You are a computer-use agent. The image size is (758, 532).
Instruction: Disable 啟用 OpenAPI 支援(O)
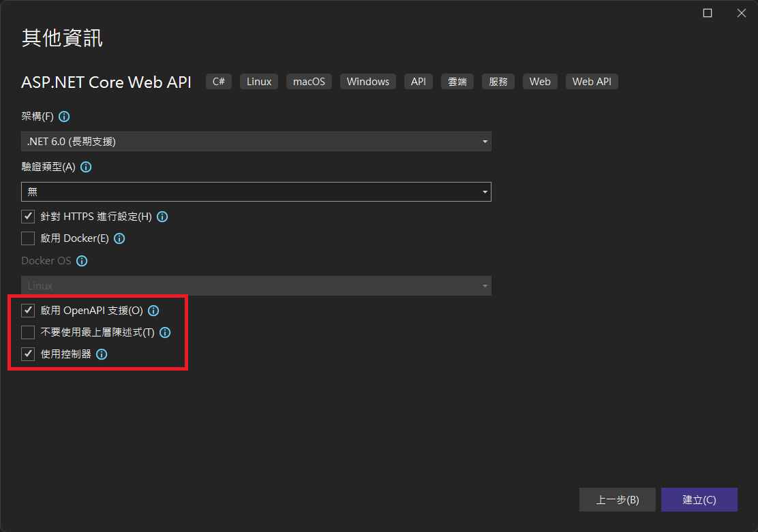coord(28,311)
